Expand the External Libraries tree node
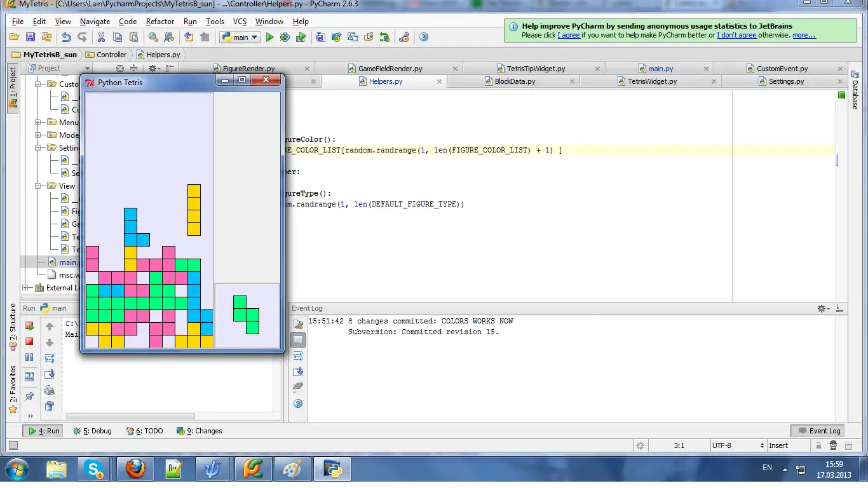Image resolution: width=868 pixels, height=488 pixels. click(x=25, y=288)
